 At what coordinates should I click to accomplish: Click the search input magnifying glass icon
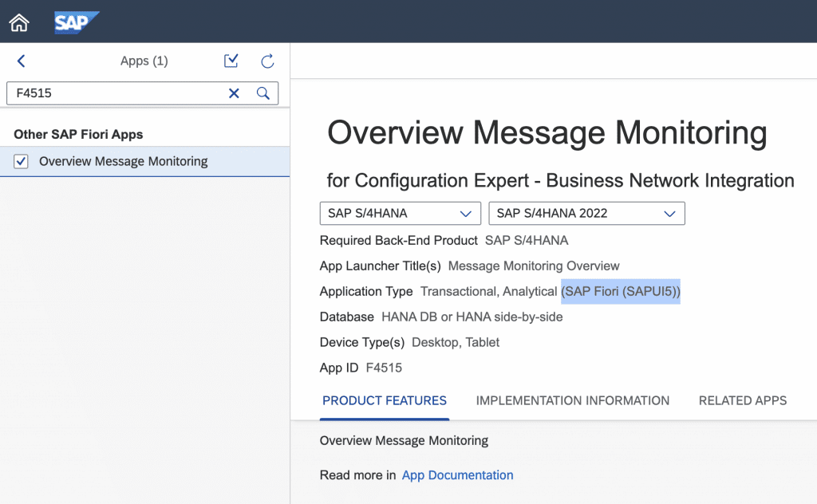(x=263, y=93)
